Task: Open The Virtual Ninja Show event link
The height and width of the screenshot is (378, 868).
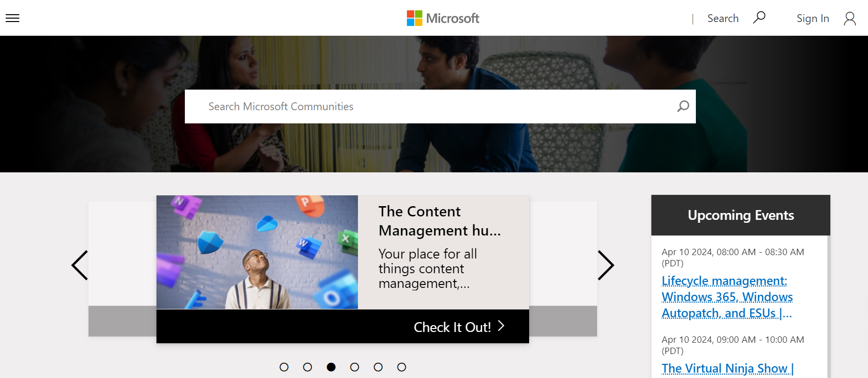Action: tap(727, 368)
